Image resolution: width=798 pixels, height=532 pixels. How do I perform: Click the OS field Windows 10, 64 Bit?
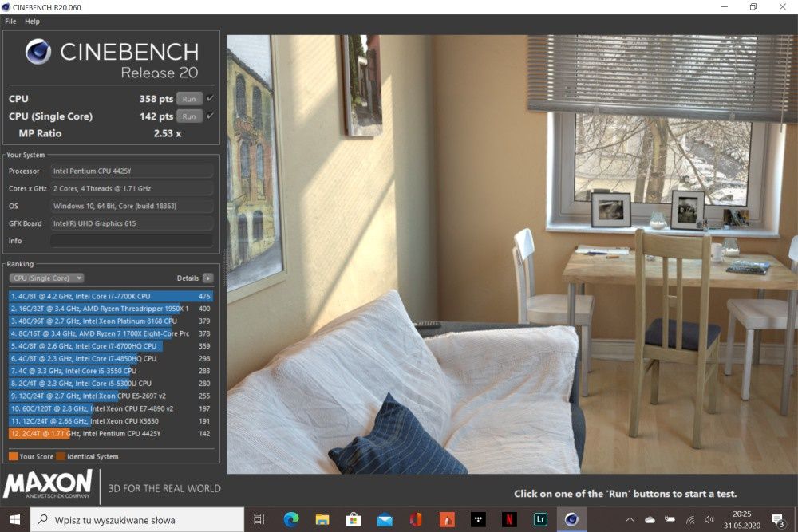coord(132,206)
